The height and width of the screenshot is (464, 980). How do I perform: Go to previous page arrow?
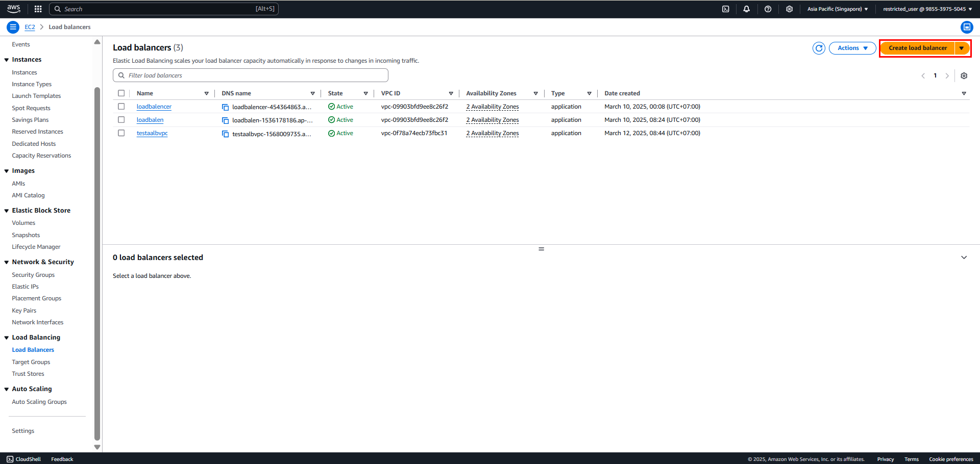pos(923,75)
